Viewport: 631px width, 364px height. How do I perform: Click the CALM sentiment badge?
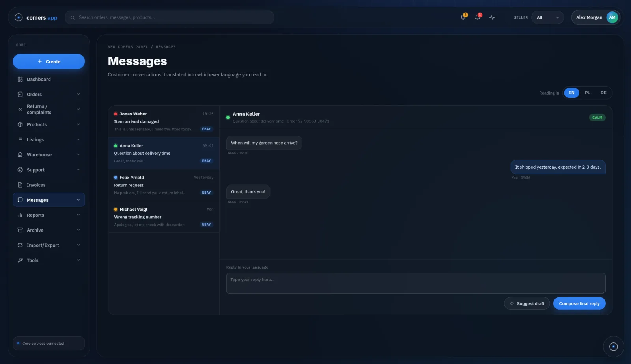pos(597,117)
